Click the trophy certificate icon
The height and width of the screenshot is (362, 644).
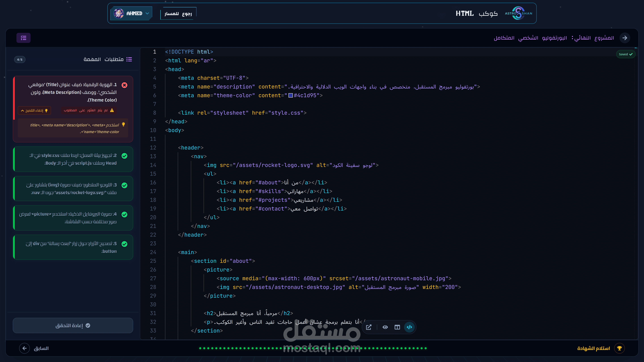[620, 348]
